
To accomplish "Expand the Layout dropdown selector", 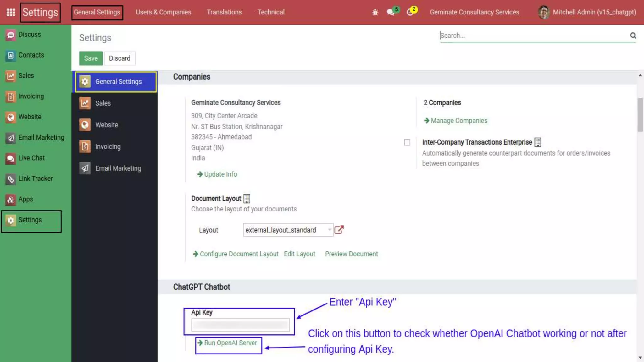I will pyautogui.click(x=287, y=230).
